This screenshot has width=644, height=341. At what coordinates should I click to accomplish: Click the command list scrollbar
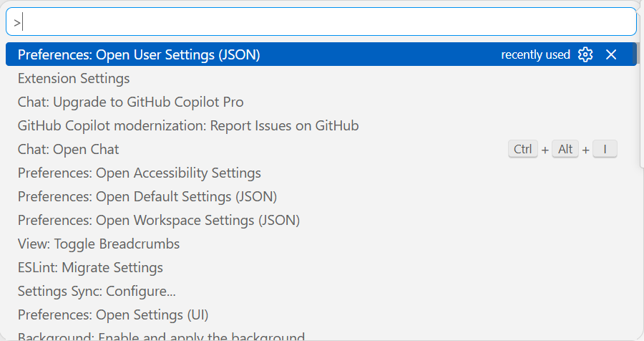[640, 107]
